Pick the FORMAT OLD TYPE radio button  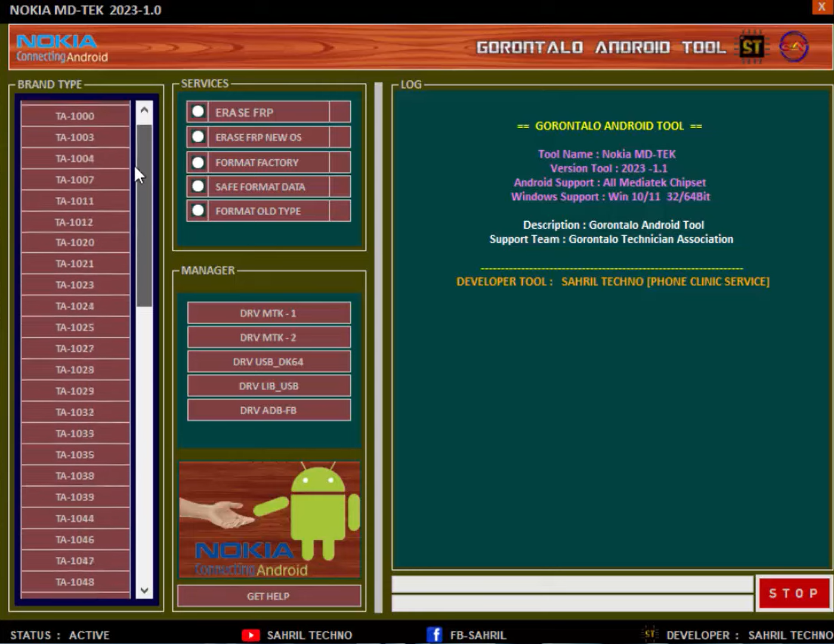(x=198, y=210)
